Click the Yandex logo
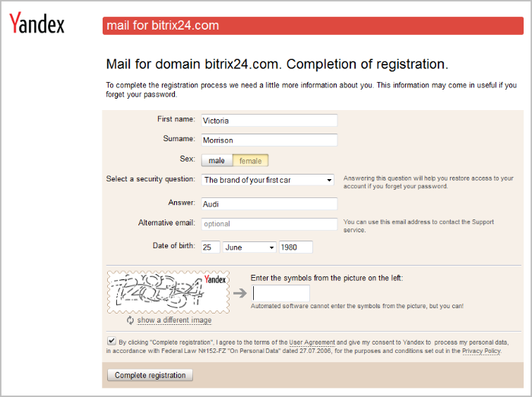This screenshot has width=532, height=397. 36,24
